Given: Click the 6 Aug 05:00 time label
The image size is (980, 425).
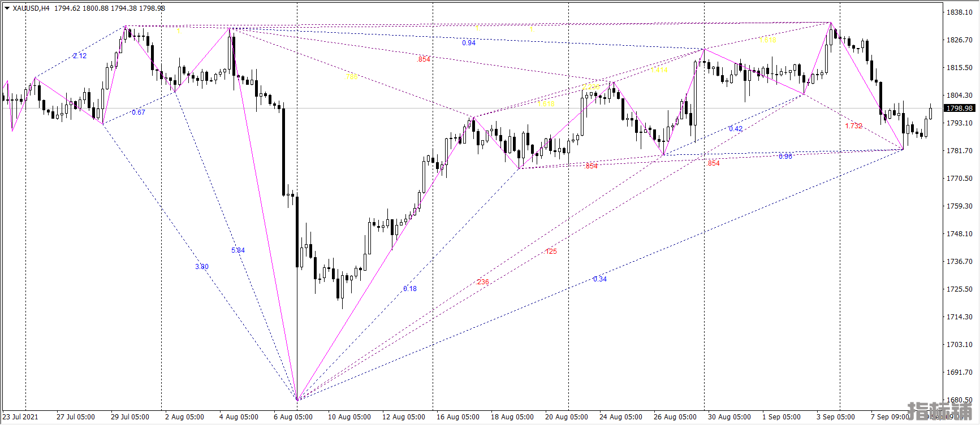Looking at the screenshot, I should [x=293, y=417].
